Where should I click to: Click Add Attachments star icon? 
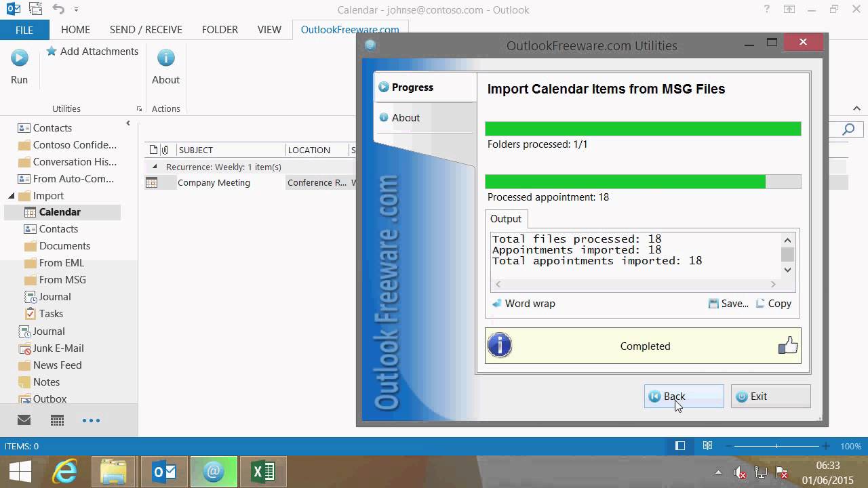[52, 51]
